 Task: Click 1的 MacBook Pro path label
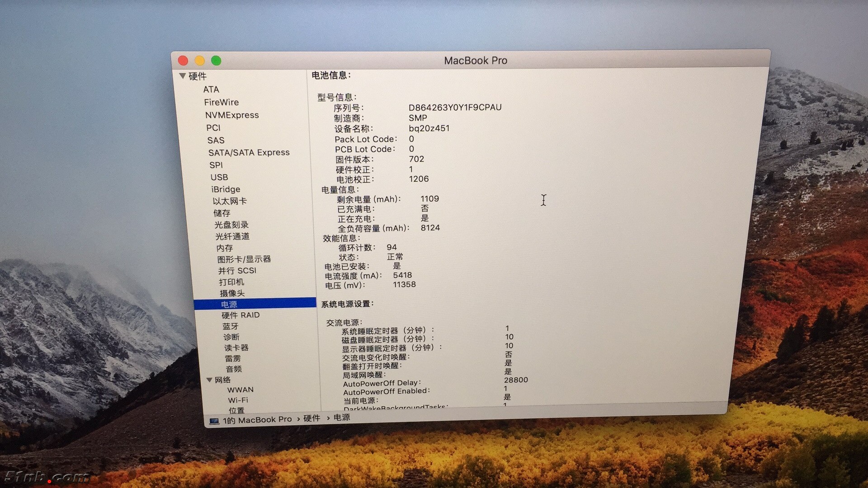257,420
